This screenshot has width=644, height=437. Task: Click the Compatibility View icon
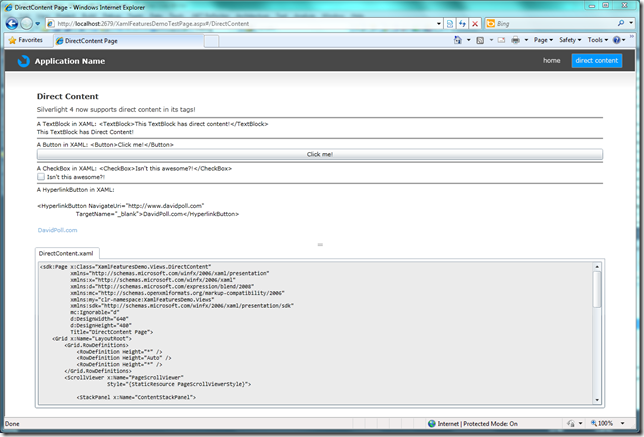tap(450, 24)
